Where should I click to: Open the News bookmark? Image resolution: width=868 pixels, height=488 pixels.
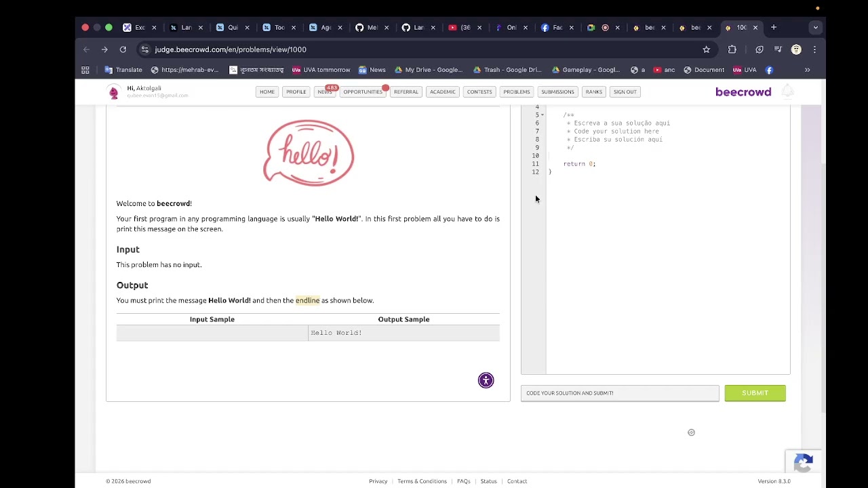pyautogui.click(x=372, y=70)
